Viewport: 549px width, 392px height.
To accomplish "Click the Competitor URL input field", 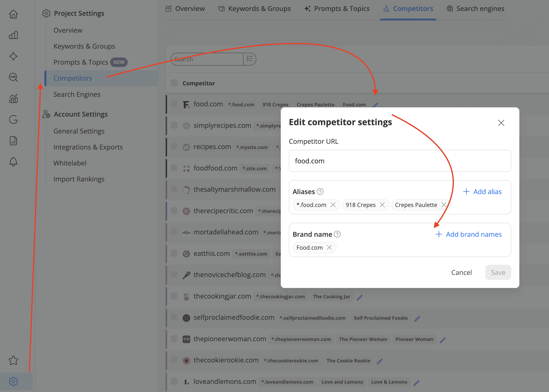I will pyautogui.click(x=400, y=161).
